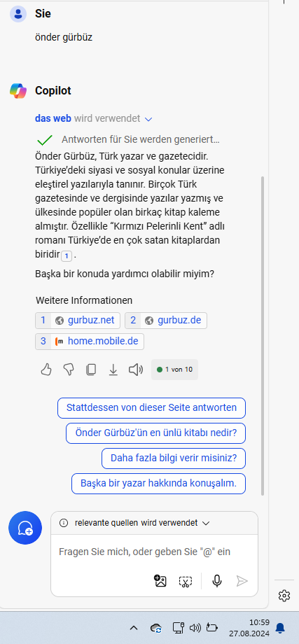Screen dimensions: 299x644
Task: Copy the Copilot response
Action: tap(91, 370)
